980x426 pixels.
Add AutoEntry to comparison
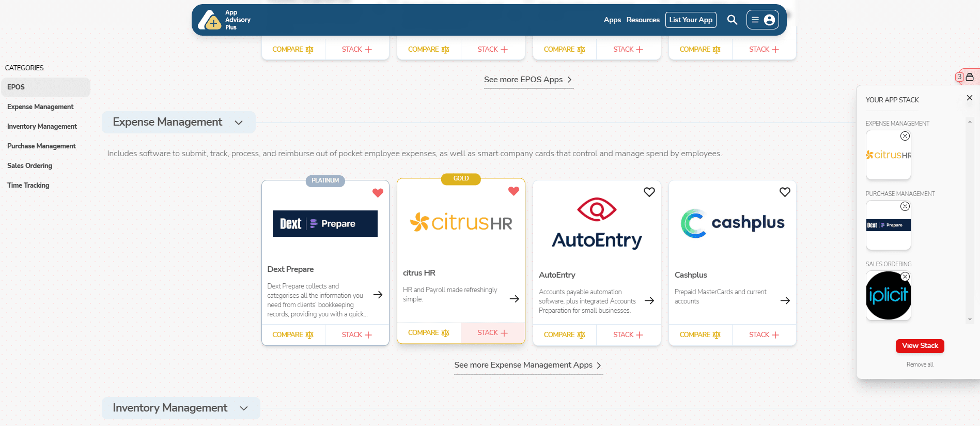564,335
